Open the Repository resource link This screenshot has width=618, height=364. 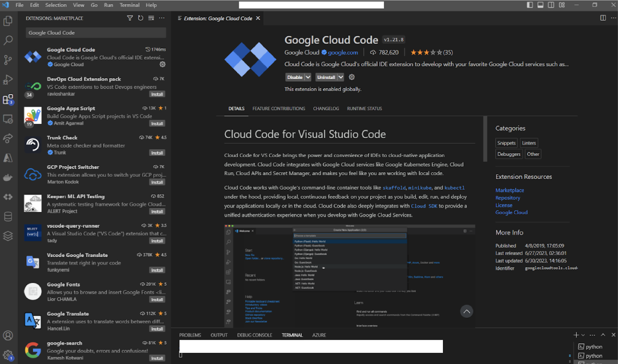(508, 198)
